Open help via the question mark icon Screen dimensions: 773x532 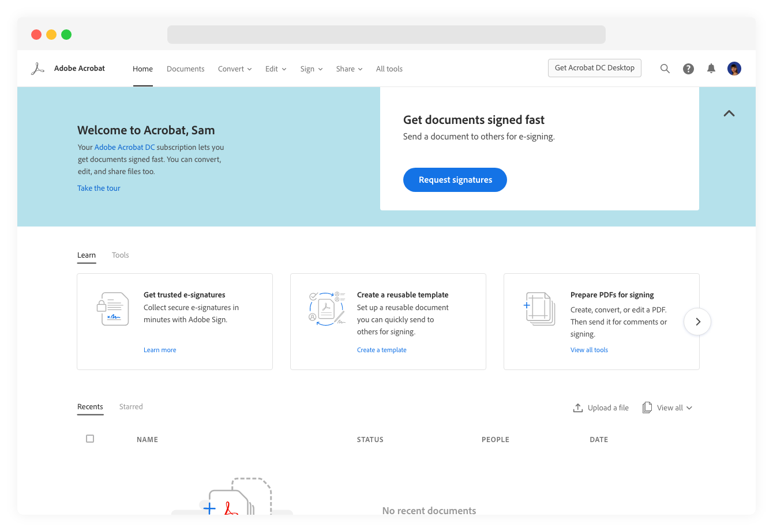(x=688, y=69)
